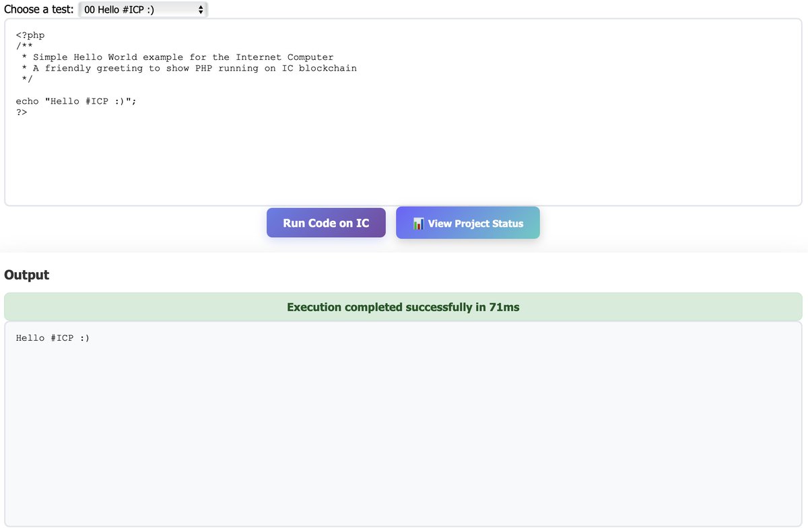Click the 'A friendly greeting' comment line

pyautogui.click(x=189, y=68)
